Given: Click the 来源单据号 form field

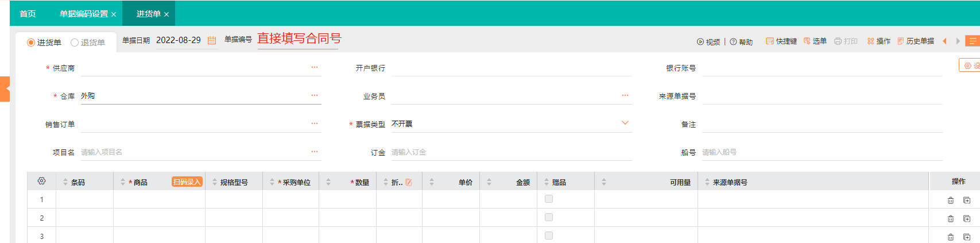Looking at the screenshot, I should (x=822, y=96).
